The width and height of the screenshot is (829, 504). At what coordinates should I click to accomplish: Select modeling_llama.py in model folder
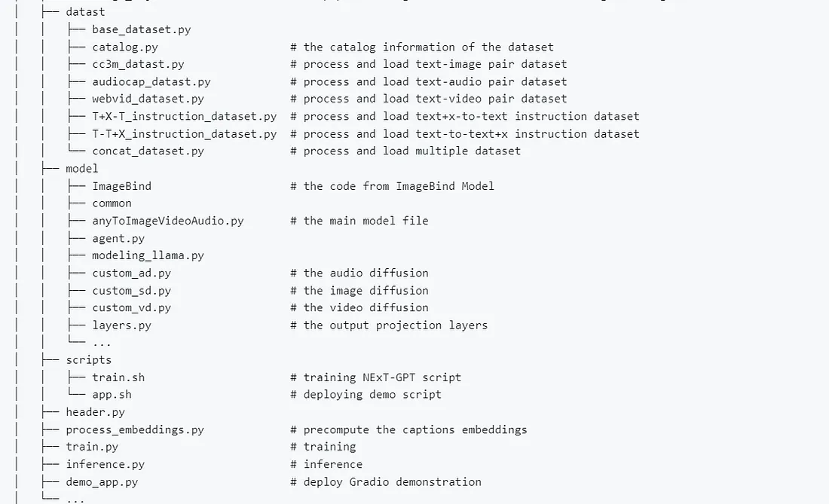148,255
